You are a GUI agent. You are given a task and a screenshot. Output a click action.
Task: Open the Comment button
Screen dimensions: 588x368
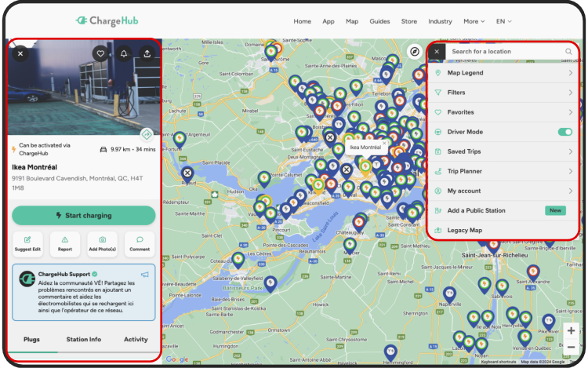[x=140, y=244]
